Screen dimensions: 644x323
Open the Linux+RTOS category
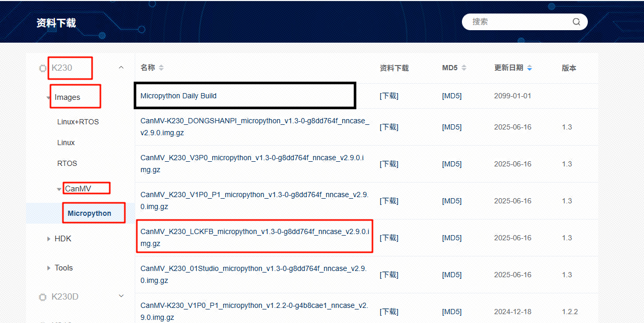coord(78,122)
